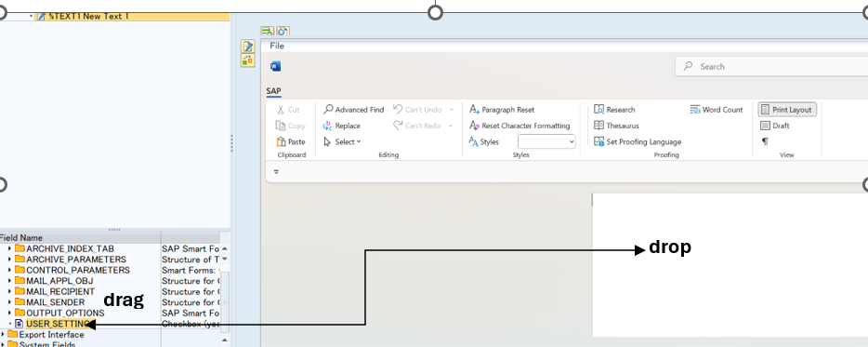The height and width of the screenshot is (347, 868).
Task: Switch to Draft view
Action: [x=775, y=126]
